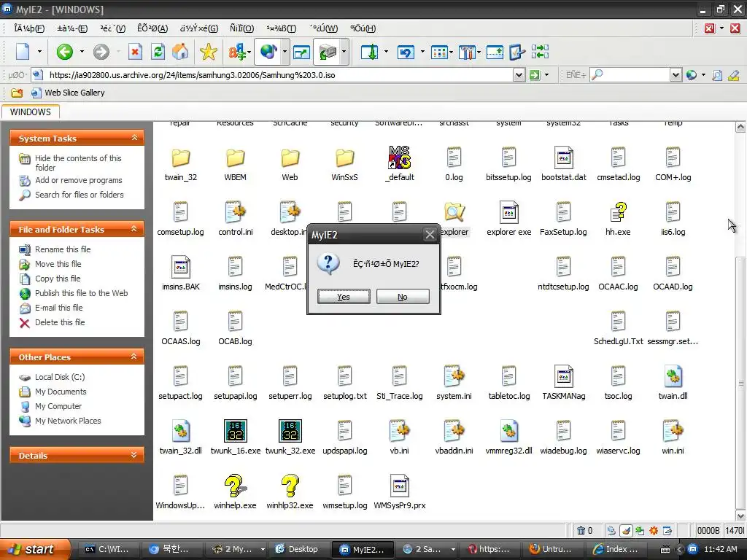Open dropdown arrow beside Back button
The width and height of the screenshot is (747, 560).
[x=82, y=52]
